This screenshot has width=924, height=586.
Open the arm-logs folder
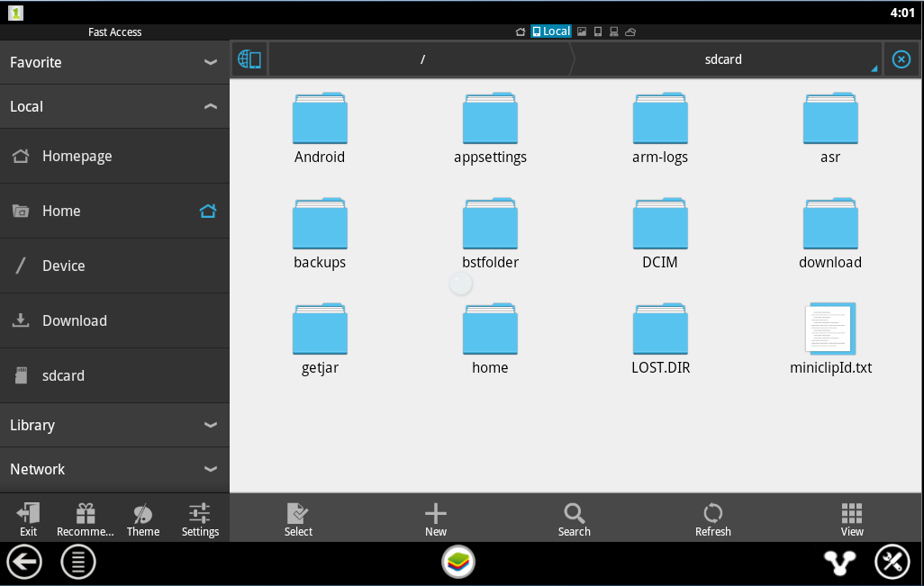[660, 129]
